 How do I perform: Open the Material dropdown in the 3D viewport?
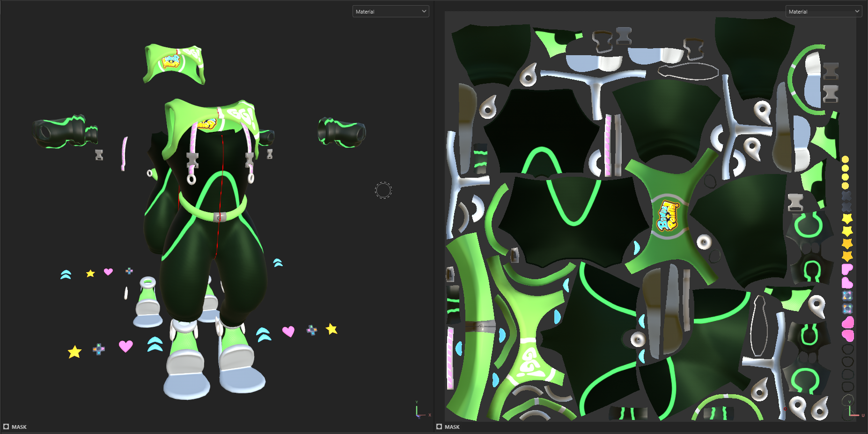point(390,11)
